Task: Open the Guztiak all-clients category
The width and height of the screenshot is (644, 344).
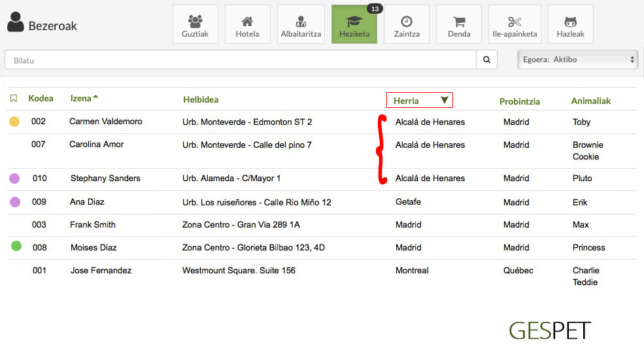Action: pyautogui.click(x=195, y=25)
